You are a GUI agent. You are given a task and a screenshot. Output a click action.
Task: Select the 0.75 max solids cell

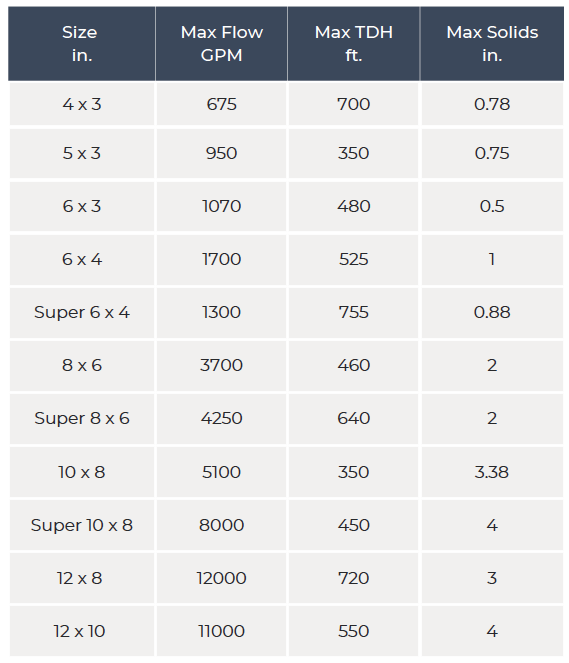point(492,153)
